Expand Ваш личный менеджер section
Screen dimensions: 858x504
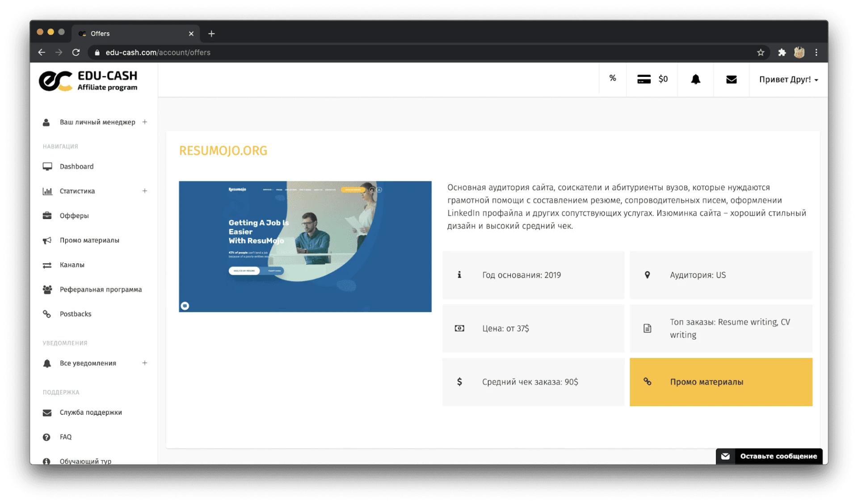[144, 122]
